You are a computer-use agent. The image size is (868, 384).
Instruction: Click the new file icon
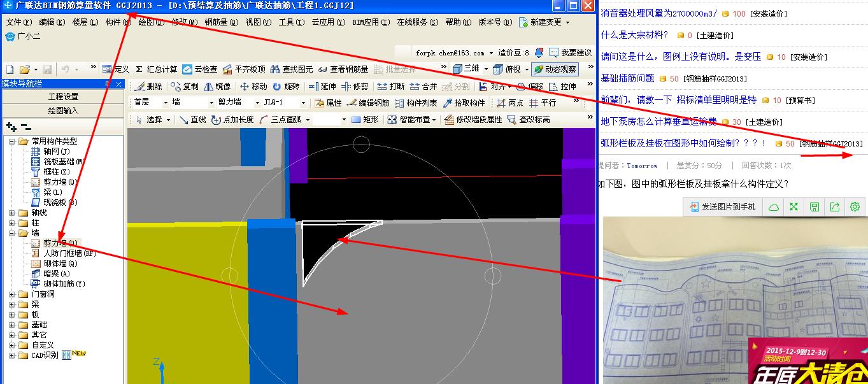(10, 69)
